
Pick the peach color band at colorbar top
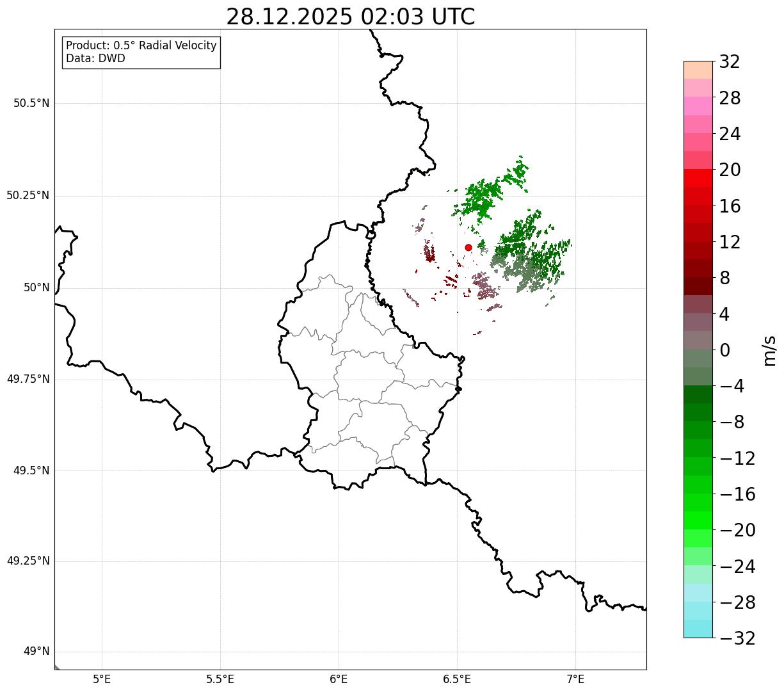click(x=698, y=70)
